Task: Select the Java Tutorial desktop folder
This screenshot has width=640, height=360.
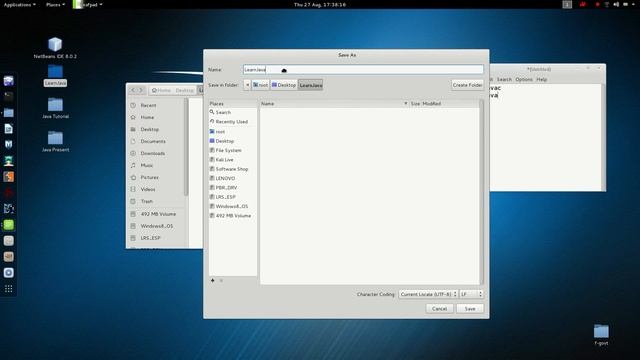Action: pyautogui.click(x=55, y=108)
